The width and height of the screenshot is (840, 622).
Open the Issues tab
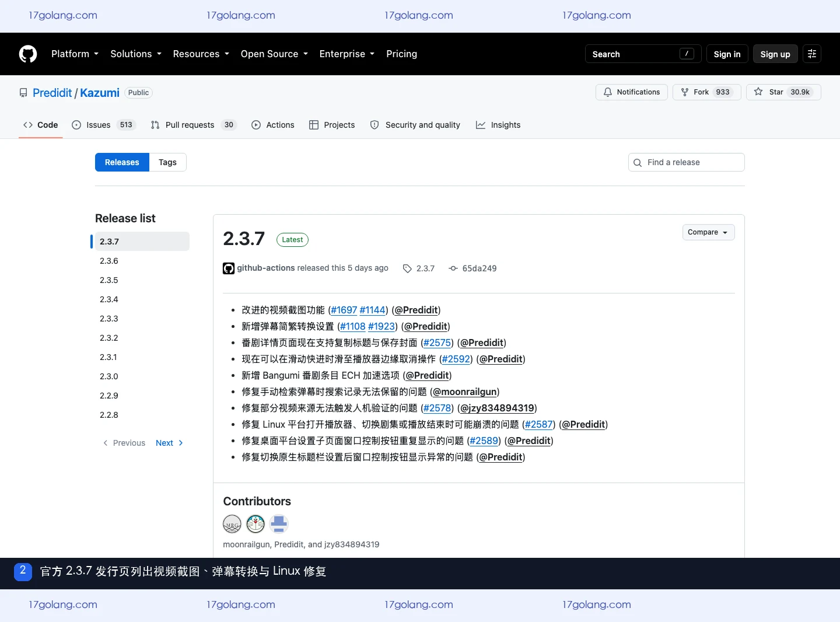[104, 125]
